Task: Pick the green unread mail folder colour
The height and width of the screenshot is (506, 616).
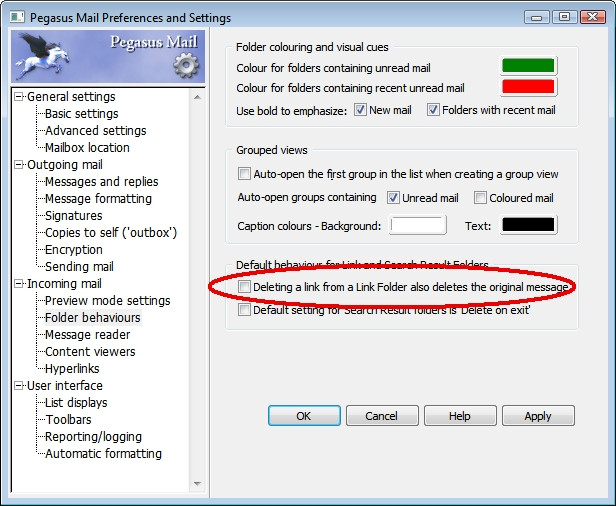Action: pyautogui.click(x=528, y=67)
